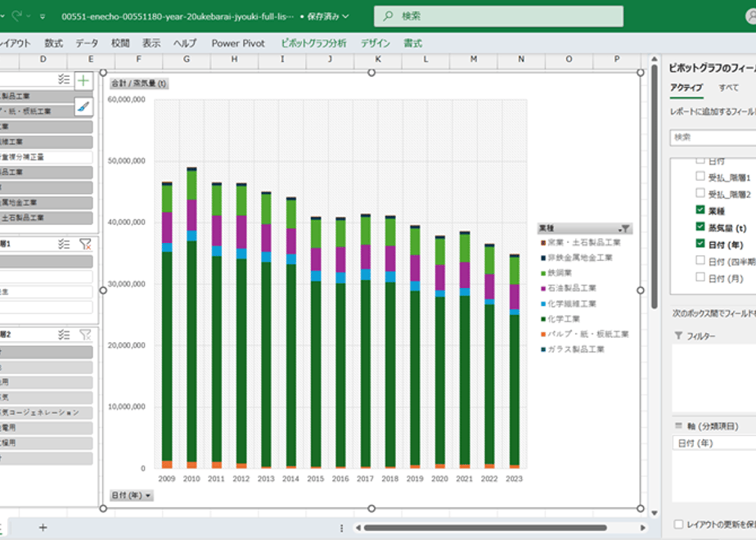The image size is (756, 540).
Task: Click the field search box in pivot pane
Action: [x=712, y=137]
